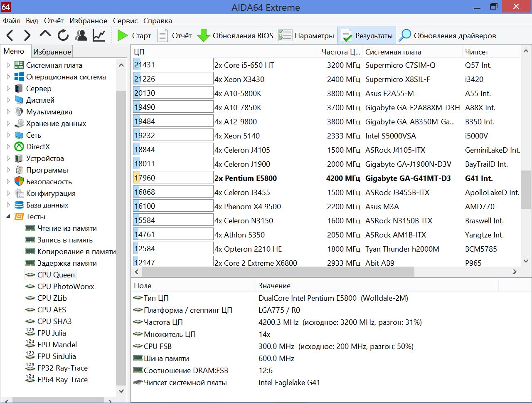
Task: Select the DirectX Xbox icon
Action: pyautogui.click(x=19, y=147)
